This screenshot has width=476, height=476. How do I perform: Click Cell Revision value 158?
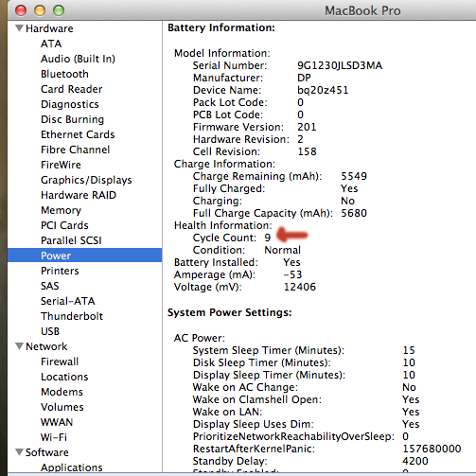[307, 151]
